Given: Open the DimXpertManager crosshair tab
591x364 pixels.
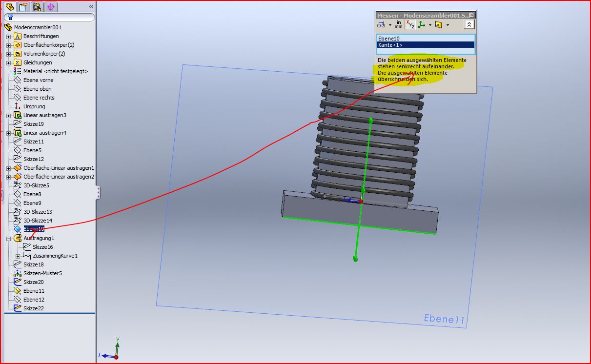Looking at the screenshot, I should tap(51, 7).
